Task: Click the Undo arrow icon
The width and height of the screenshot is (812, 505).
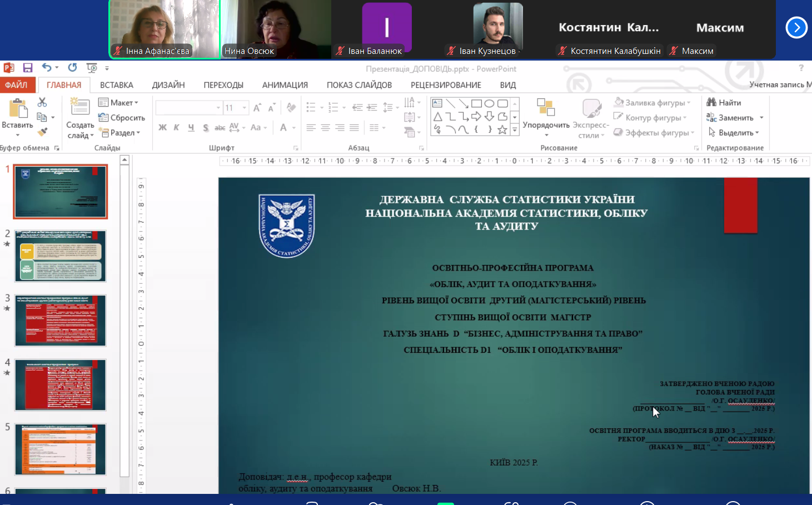Action: [47, 68]
